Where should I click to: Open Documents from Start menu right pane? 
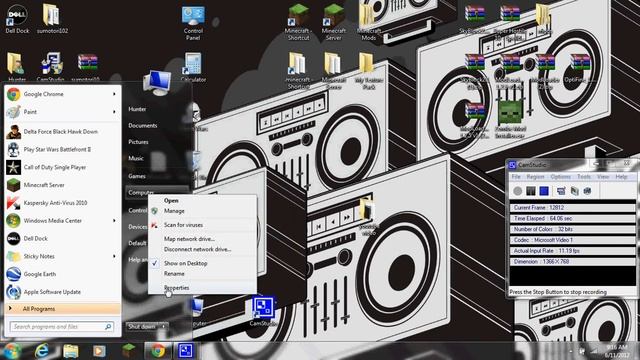click(142, 125)
